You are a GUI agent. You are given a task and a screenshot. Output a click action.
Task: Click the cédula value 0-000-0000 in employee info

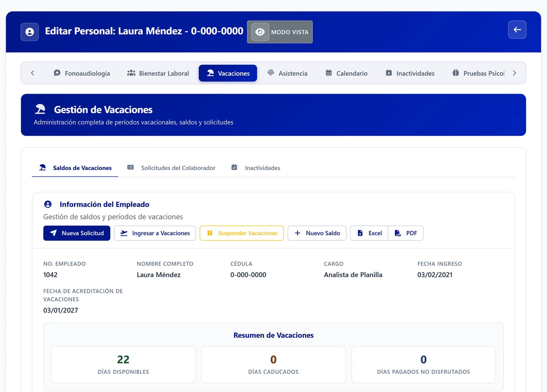tap(248, 275)
